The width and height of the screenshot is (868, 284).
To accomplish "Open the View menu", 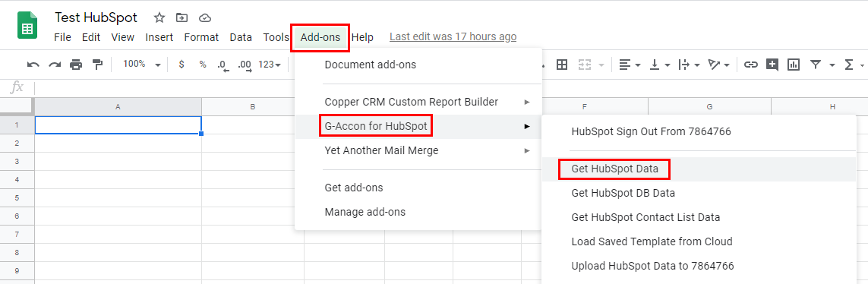I will tap(123, 37).
